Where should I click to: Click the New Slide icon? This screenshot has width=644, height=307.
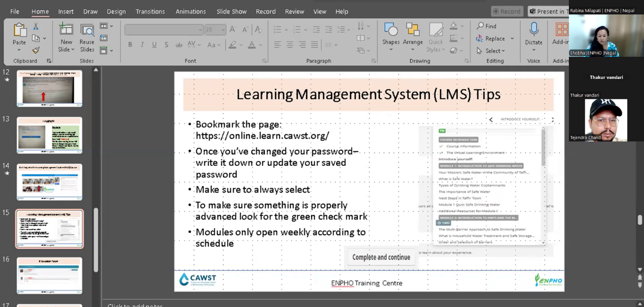[x=66, y=30]
